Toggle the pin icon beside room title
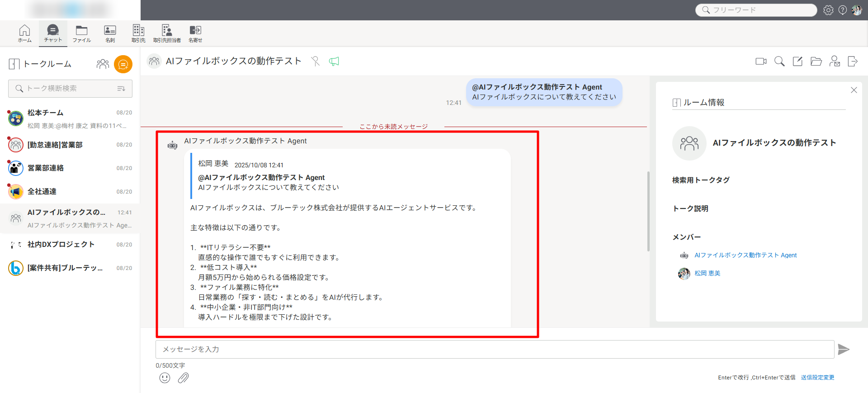 pos(316,61)
